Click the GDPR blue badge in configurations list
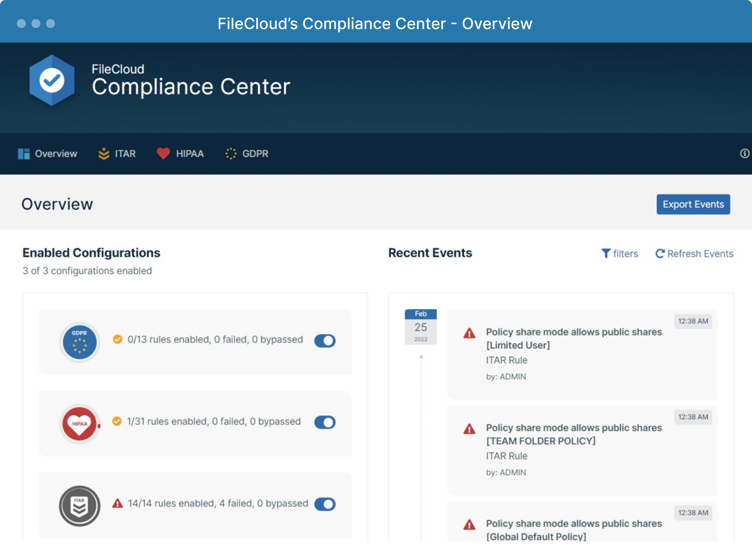The width and height of the screenshot is (752, 560). 80,342
